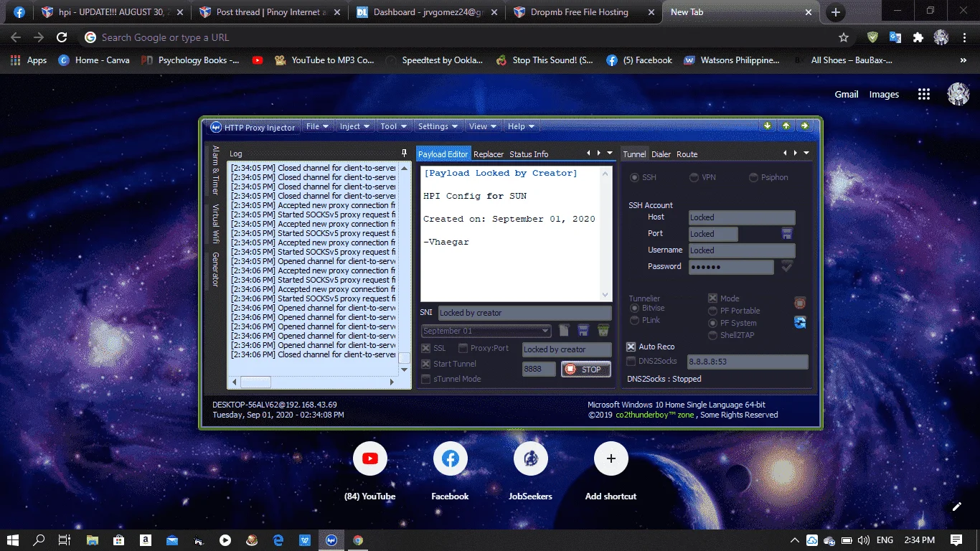Click the green trash delete payload icon
Image resolution: width=980 pixels, height=551 pixels.
pos(603,331)
